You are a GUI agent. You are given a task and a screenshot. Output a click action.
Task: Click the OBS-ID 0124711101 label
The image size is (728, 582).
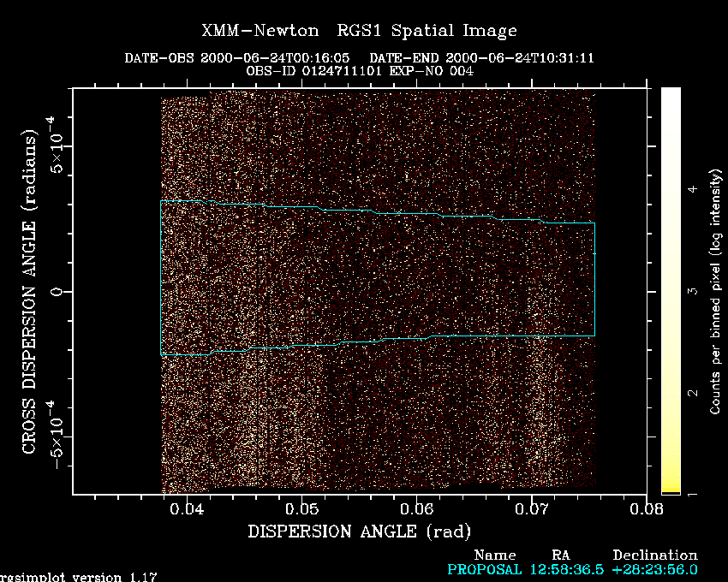pyautogui.click(x=311, y=70)
